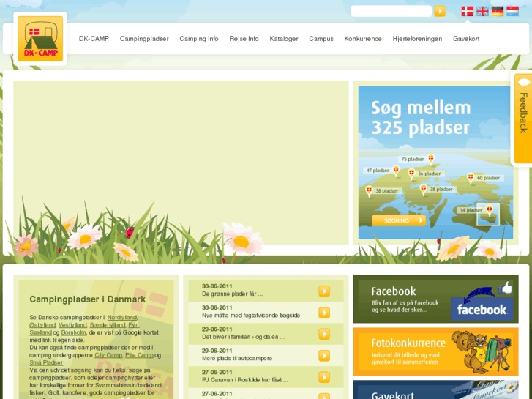Image resolution: width=532 pixels, height=399 pixels.
Task: Switch language to Dutch flag
Action: point(513,11)
